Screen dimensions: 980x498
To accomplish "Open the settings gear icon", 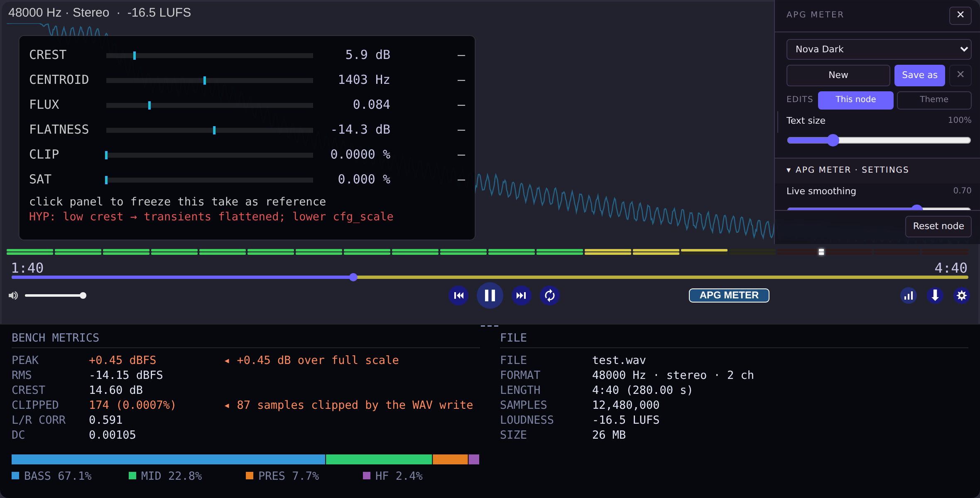I will [962, 295].
